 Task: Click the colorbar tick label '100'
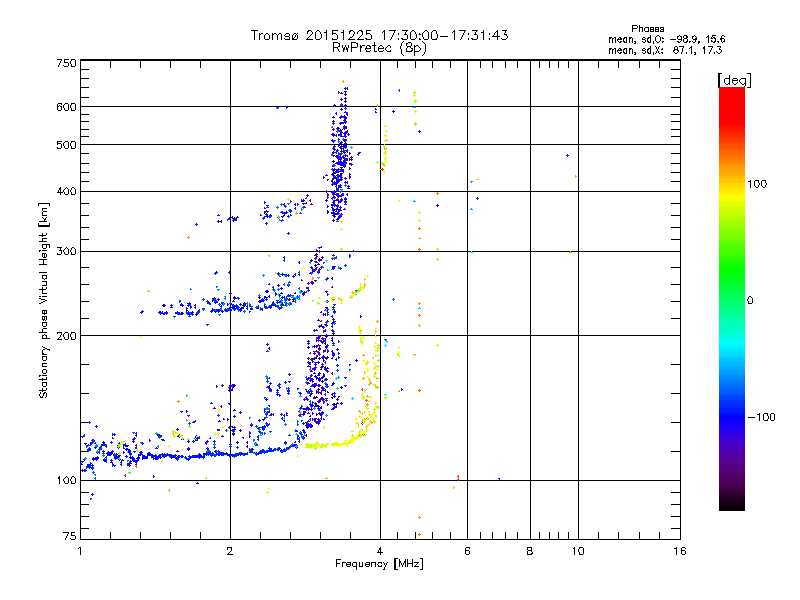757,184
